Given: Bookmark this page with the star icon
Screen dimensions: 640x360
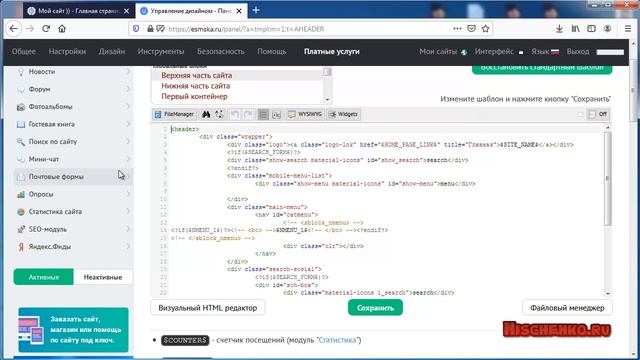Looking at the screenshot, I should pyautogui.click(x=485, y=29).
